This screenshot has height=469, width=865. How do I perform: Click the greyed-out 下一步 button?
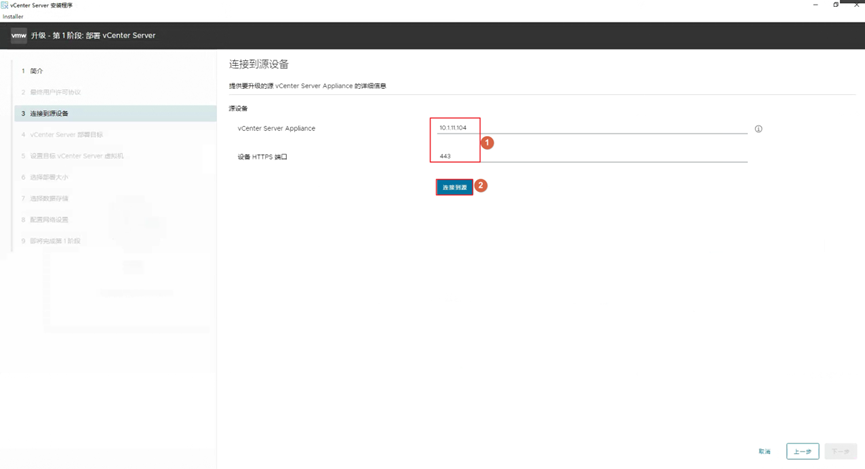point(841,451)
